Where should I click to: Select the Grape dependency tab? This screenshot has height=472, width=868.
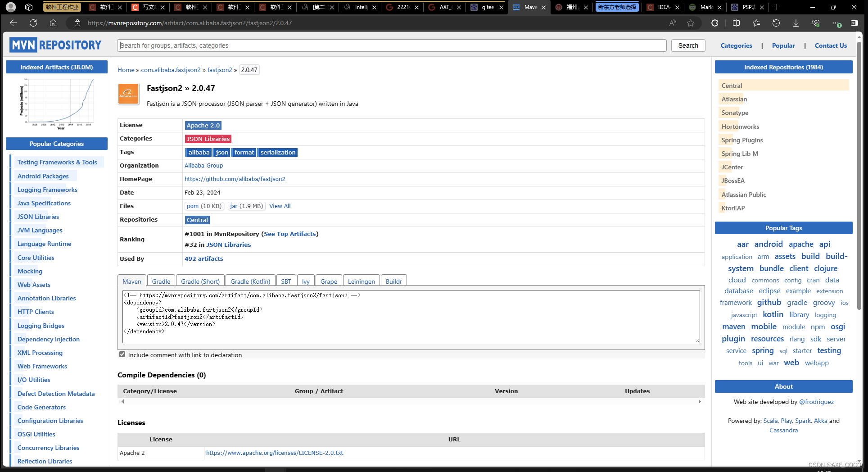329,281
